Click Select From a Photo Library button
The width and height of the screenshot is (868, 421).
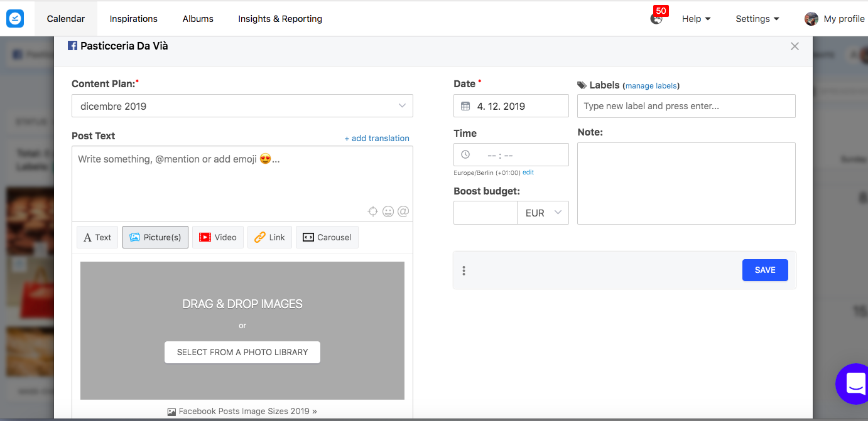coord(242,352)
